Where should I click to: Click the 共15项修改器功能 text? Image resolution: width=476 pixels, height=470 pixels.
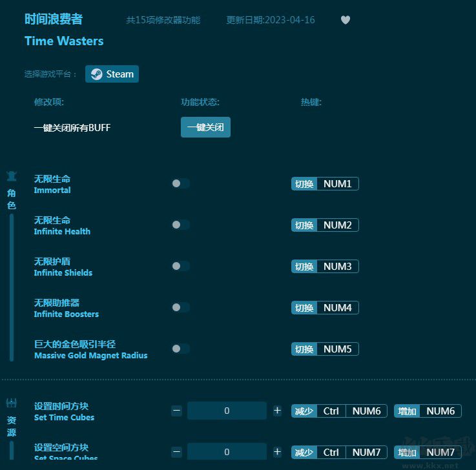pyautogui.click(x=163, y=20)
